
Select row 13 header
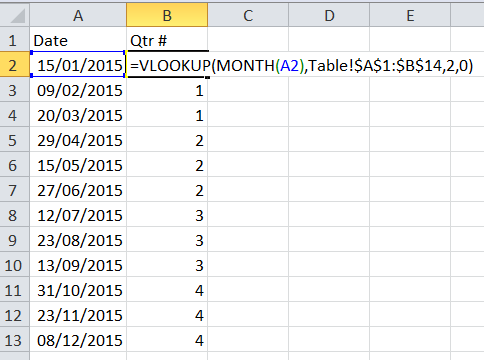[x=15, y=340]
